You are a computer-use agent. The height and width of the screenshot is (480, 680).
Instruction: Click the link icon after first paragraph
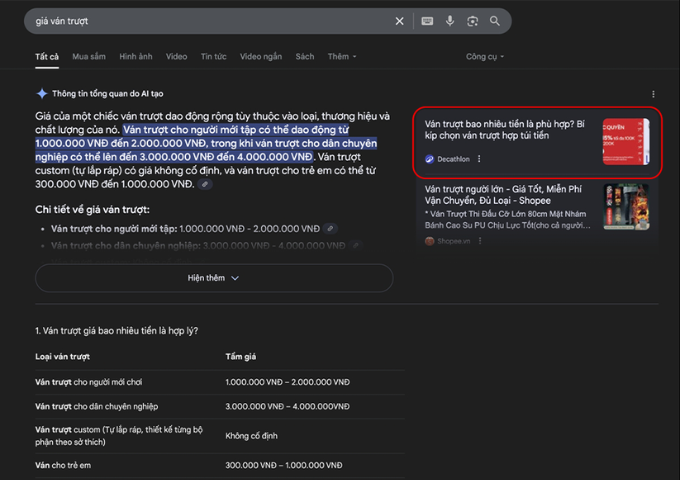point(205,184)
